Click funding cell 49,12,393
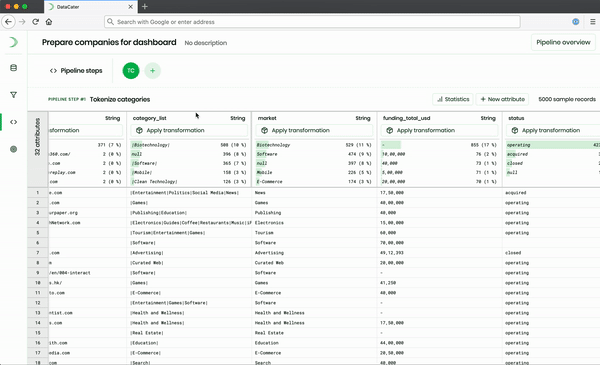 tap(392, 253)
